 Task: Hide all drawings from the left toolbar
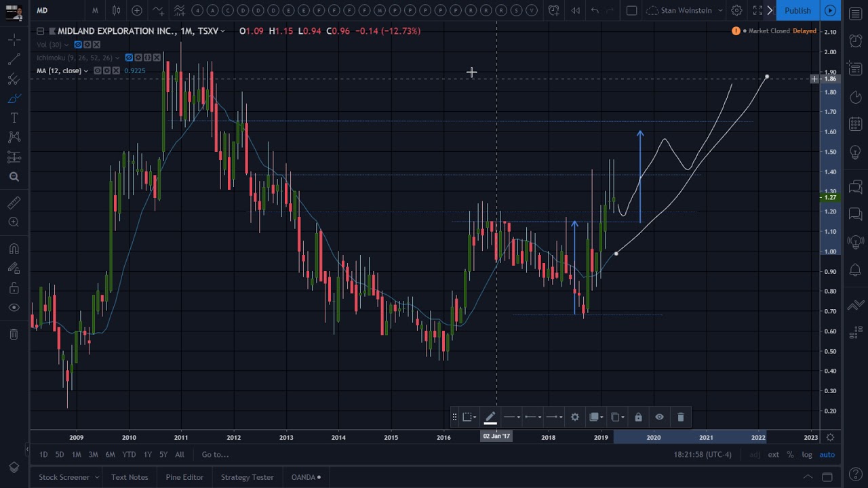14,308
